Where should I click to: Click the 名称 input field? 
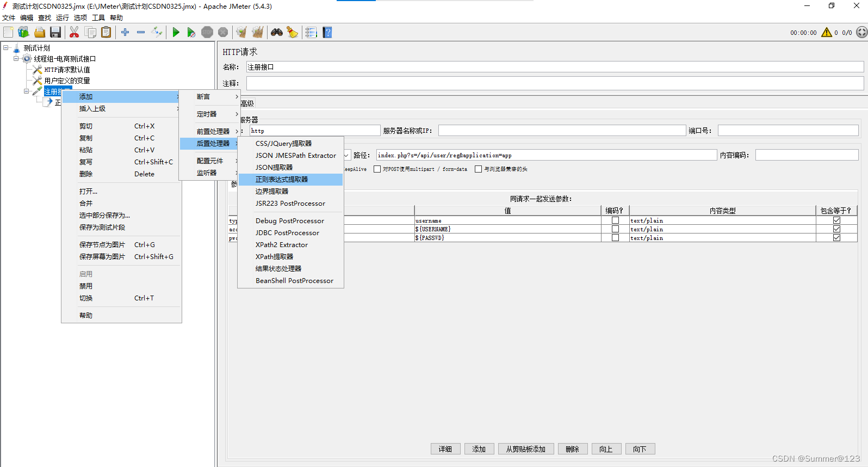555,67
